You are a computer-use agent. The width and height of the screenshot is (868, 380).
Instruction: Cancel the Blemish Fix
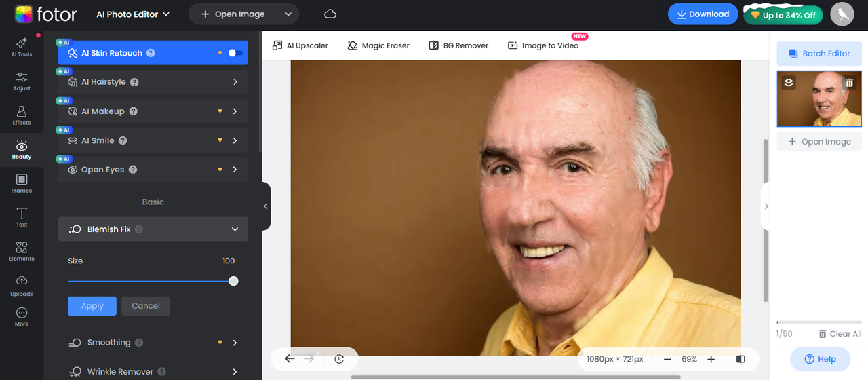coord(146,306)
